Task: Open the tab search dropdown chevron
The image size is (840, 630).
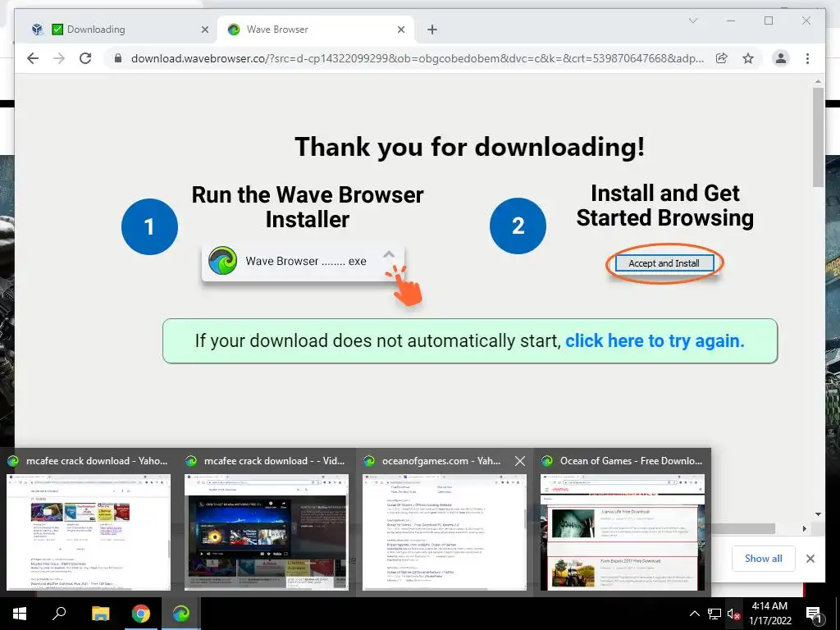Action: point(692,21)
